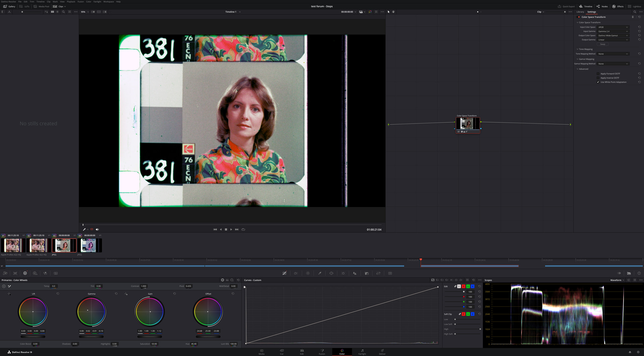This screenshot has height=356, width=644.
Task: Click the Swap button
Action: pos(602,44)
